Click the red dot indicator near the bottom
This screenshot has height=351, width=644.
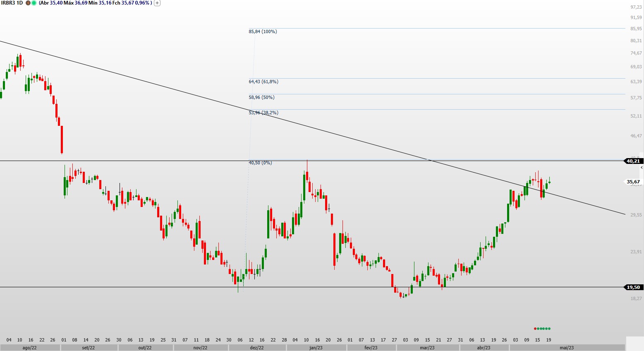coord(535,329)
